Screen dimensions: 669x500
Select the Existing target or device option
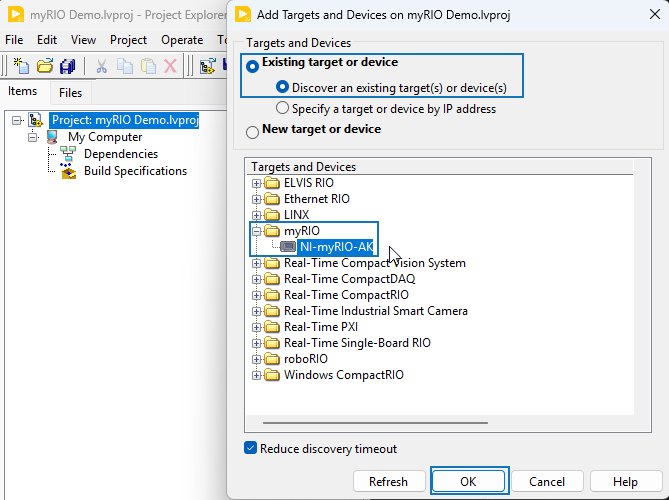tap(252, 65)
